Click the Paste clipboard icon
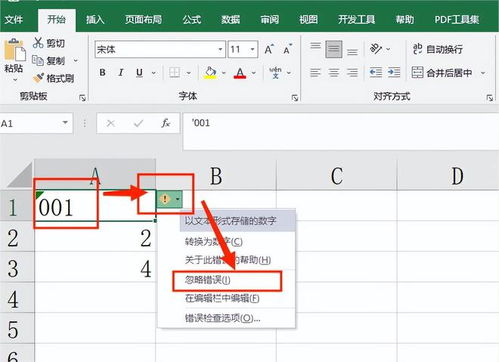 pyautogui.click(x=14, y=49)
